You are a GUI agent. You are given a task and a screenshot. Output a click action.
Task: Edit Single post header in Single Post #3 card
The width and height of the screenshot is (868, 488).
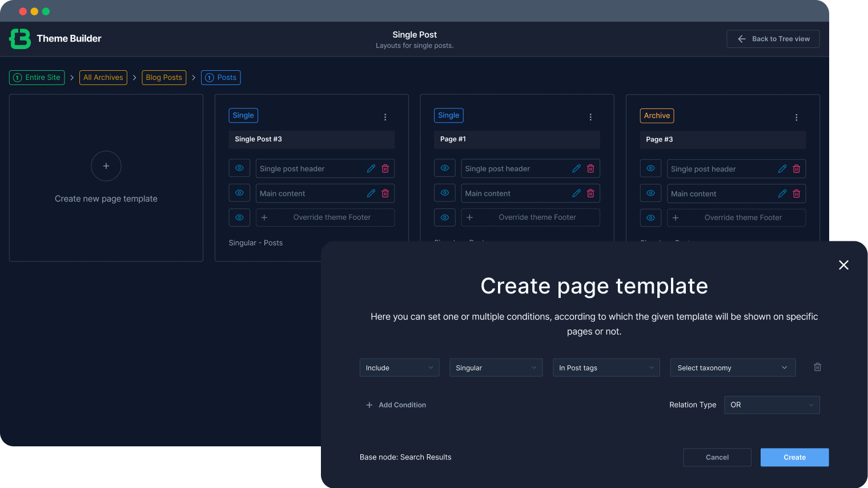point(371,168)
